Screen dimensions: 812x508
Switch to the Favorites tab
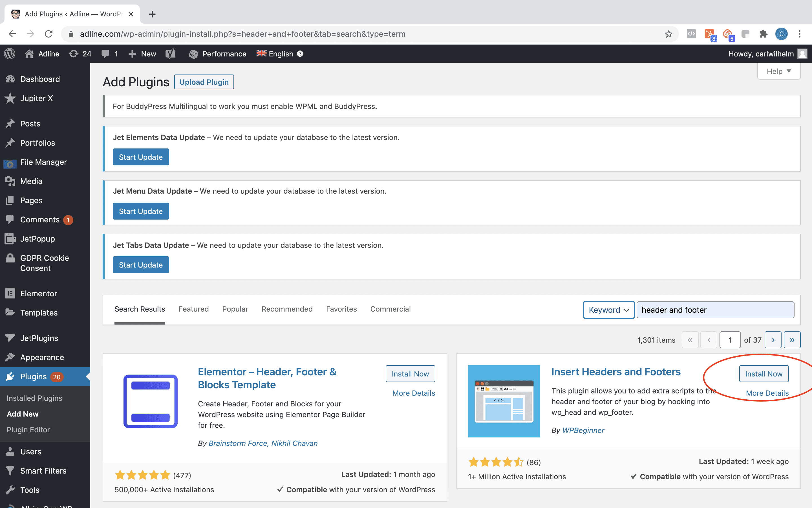(x=342, y=309)
